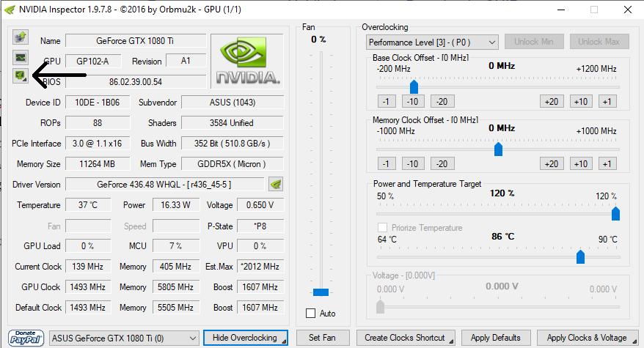Click the GeForce GTX 1080 Ti name field
Viewport: 644px width, 348px height.
click(136, 40)
